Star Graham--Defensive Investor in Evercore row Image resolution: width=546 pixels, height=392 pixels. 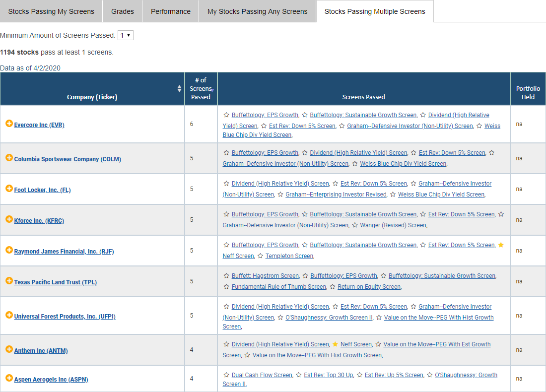point(342,126)
